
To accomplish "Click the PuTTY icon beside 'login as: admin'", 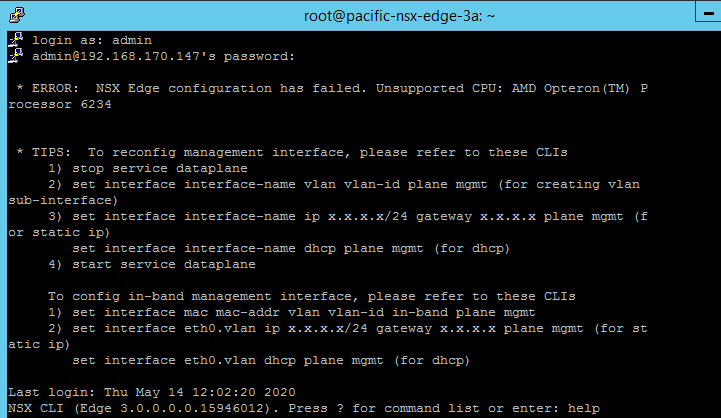I will [x=15, y=40].
